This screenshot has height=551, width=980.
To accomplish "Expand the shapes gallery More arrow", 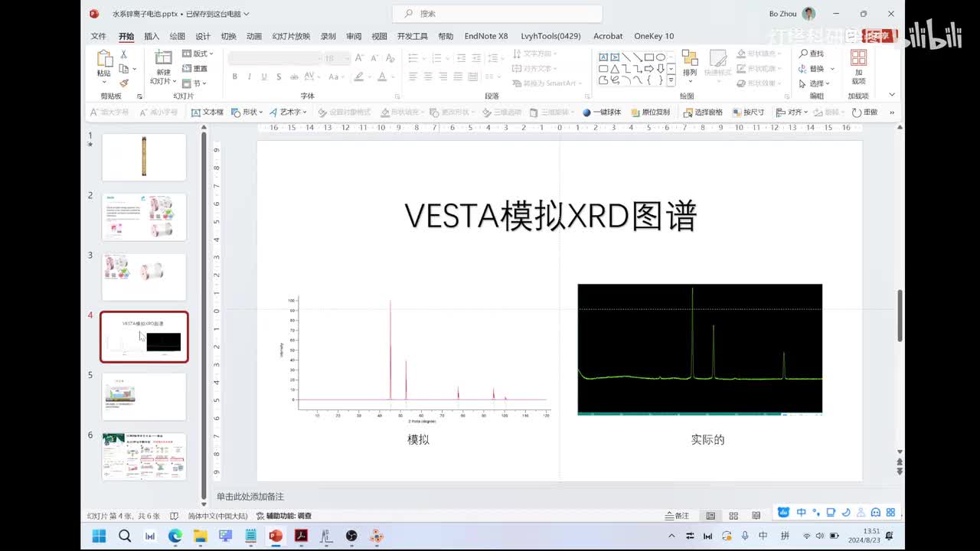I will pyautogui.click(x=671, y=80).
